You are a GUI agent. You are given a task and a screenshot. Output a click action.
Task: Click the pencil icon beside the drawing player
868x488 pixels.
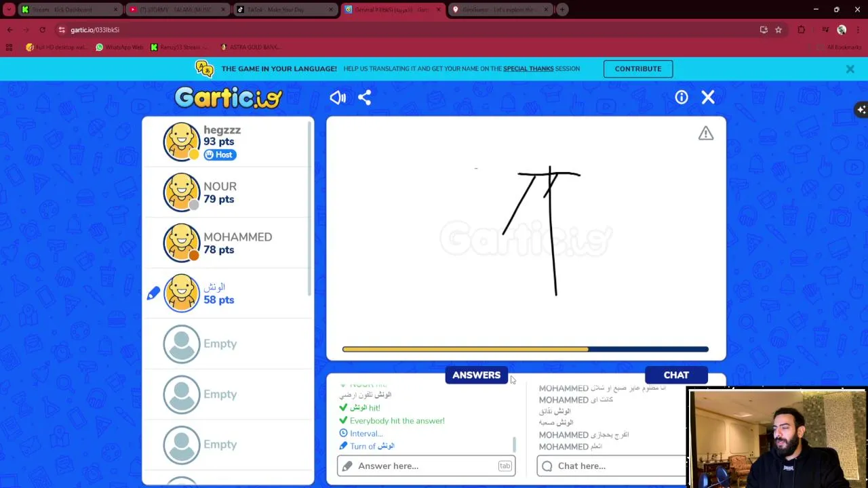pos(153,293)
